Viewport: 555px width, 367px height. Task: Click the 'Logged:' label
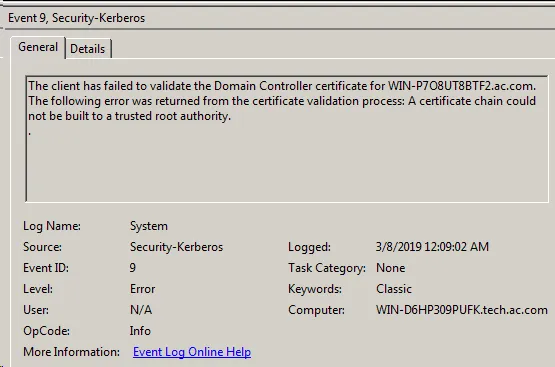pyautogui.click(x=309, y=247)
